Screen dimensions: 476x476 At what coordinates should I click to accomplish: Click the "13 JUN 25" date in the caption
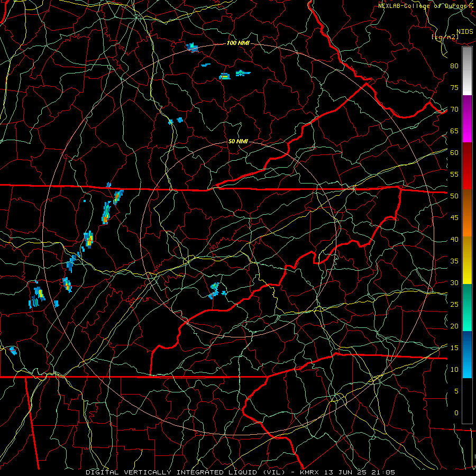point(346,472)
